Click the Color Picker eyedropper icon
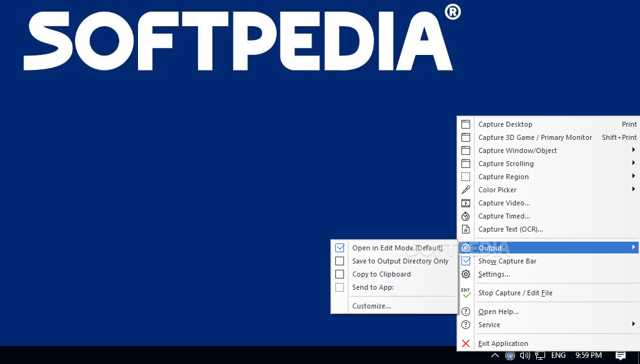 point(465,190)
